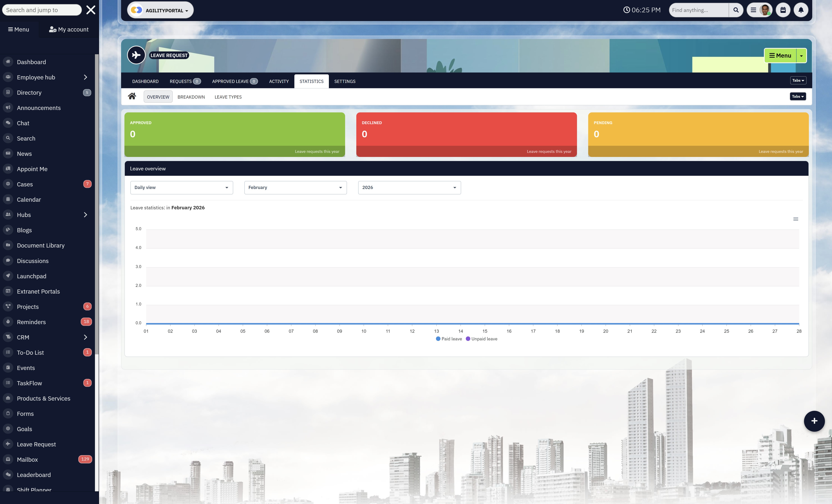832x504 pixels.
Task: Open the Document Library in the sidebar
Action: point(40,245)
